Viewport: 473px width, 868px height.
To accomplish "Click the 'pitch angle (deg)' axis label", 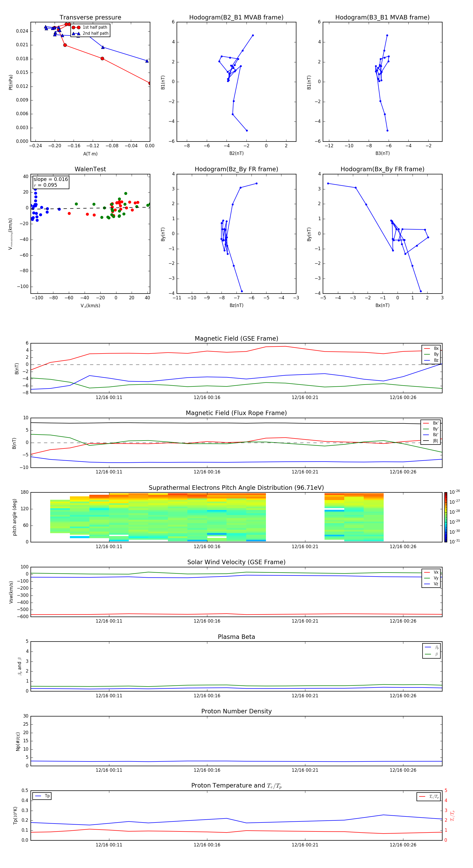I will tap(14, 517).
